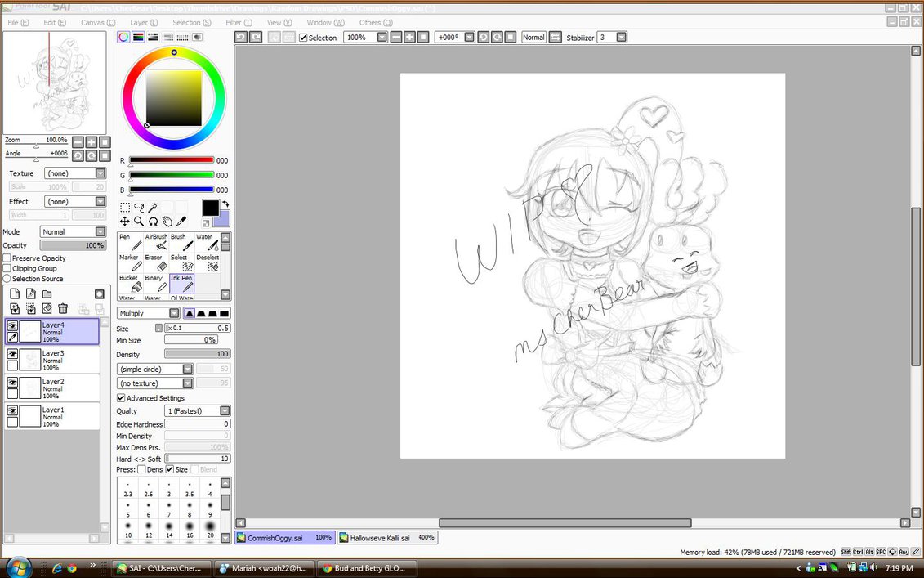Select the Water tool next to Brush

207,242
